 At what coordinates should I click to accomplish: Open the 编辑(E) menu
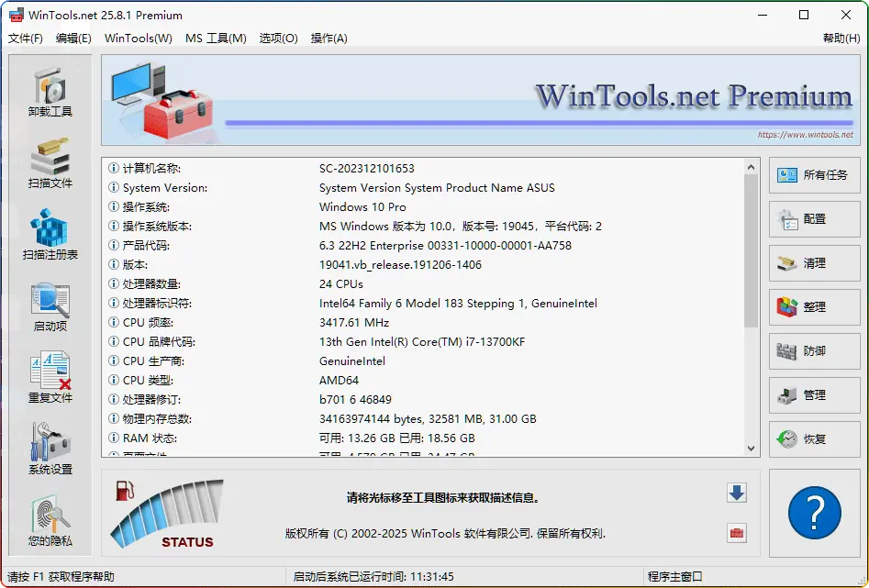point(73,39)
